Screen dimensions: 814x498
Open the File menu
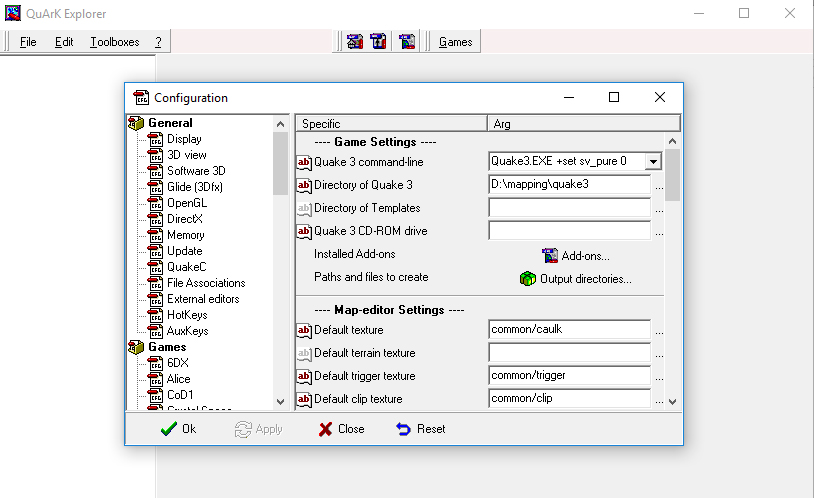pos(28,42)
